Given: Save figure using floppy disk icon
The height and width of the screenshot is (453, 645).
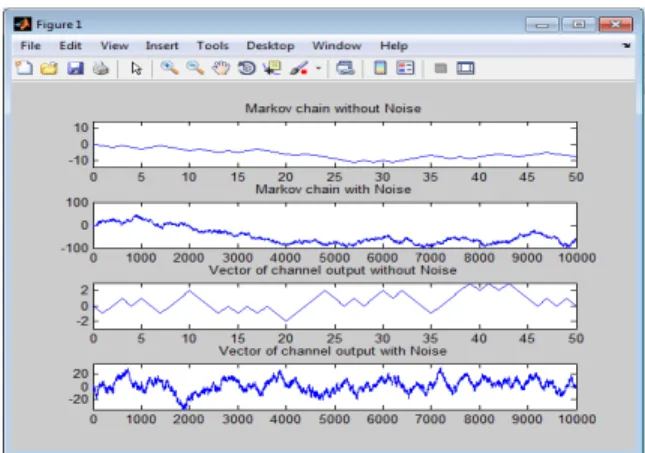Looking at the screenshot, I should pos(75,68).
